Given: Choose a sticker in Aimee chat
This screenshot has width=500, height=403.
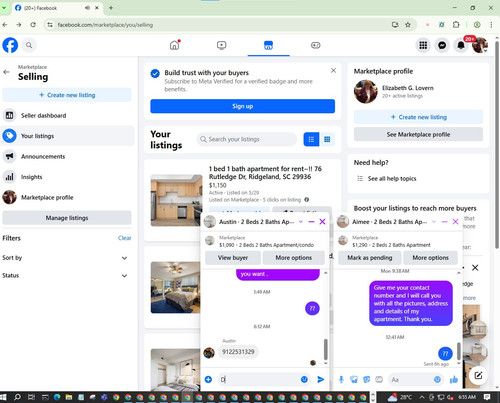Looking at the screenshot, I should 366,379.
